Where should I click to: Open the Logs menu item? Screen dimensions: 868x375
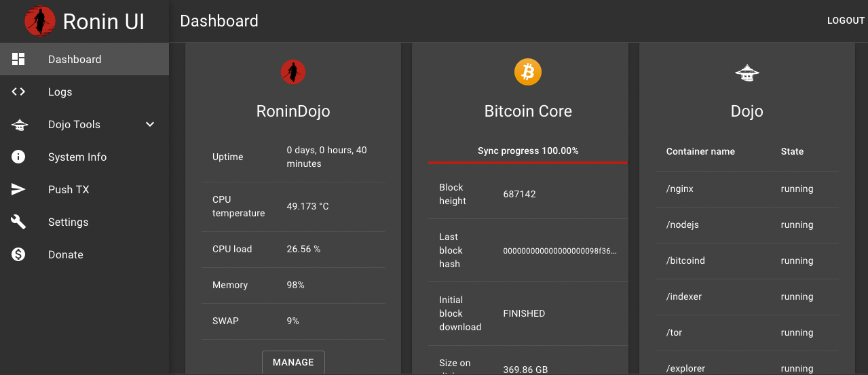tap(84, 92)
